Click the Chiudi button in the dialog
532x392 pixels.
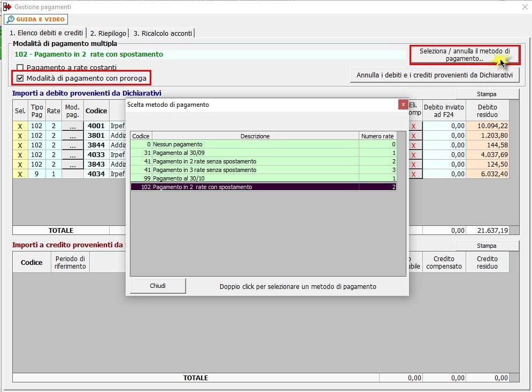(158, 286)
